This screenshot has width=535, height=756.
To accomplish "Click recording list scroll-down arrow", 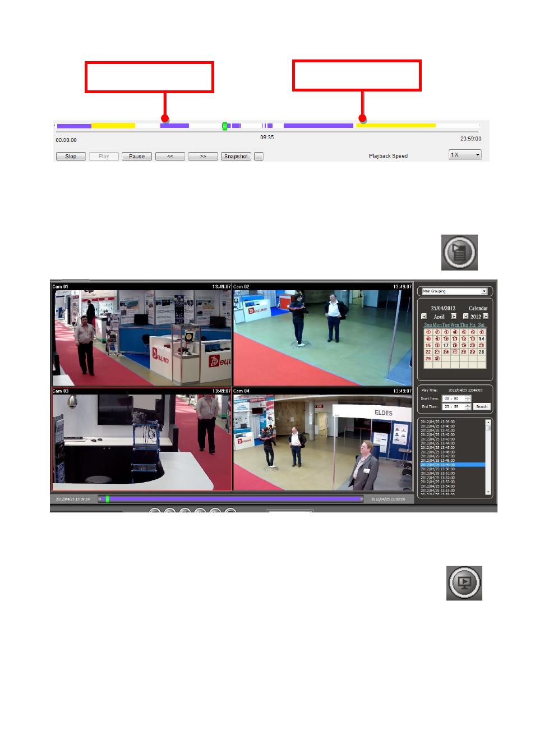I will pyautogui.click(x=488, y=492).
